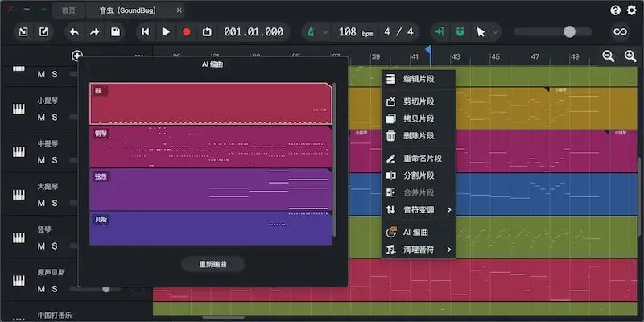Viewport: 644px width, 322px height.
Task: Close the 音虫 (SoundBug) tab
Action: (179, 10)
